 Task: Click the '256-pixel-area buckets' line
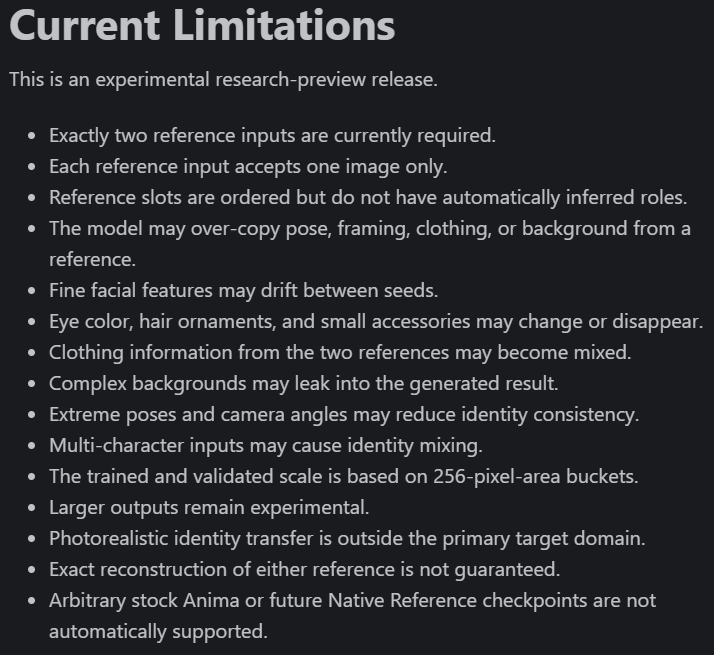tap(344, 476)
